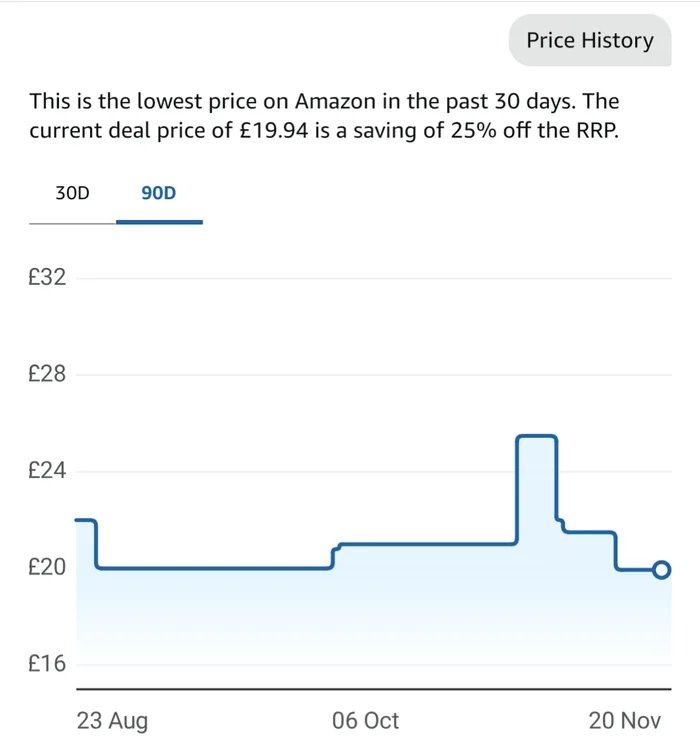Image resolution: width=700 pixels, height=752 pixels.
Task: Click the £19.94 deal price text
Action: pos(278,132)
